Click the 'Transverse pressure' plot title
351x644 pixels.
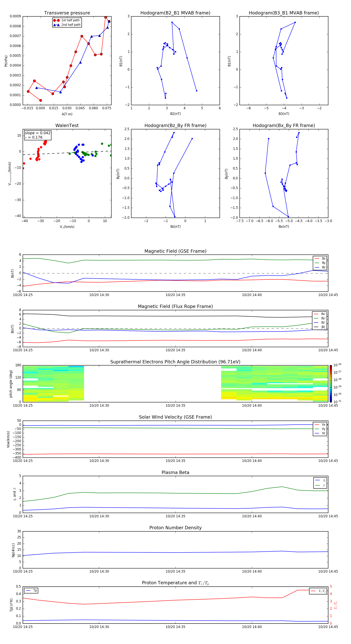(67, 13)
